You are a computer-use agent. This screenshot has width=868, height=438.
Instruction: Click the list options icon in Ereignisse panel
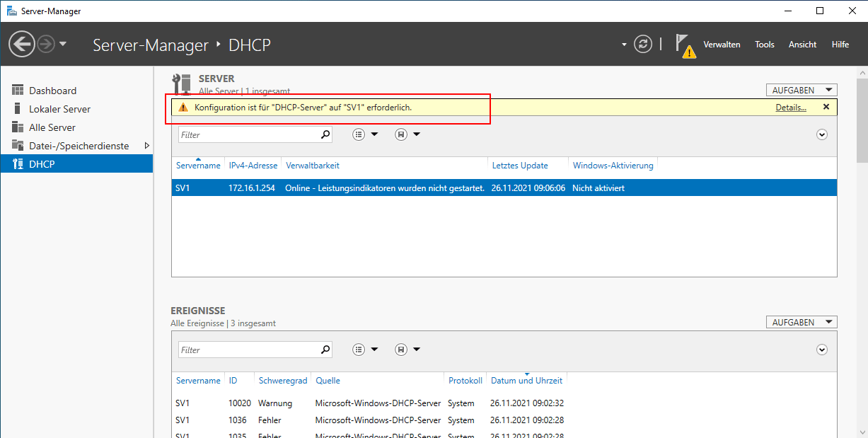[359, 350]
